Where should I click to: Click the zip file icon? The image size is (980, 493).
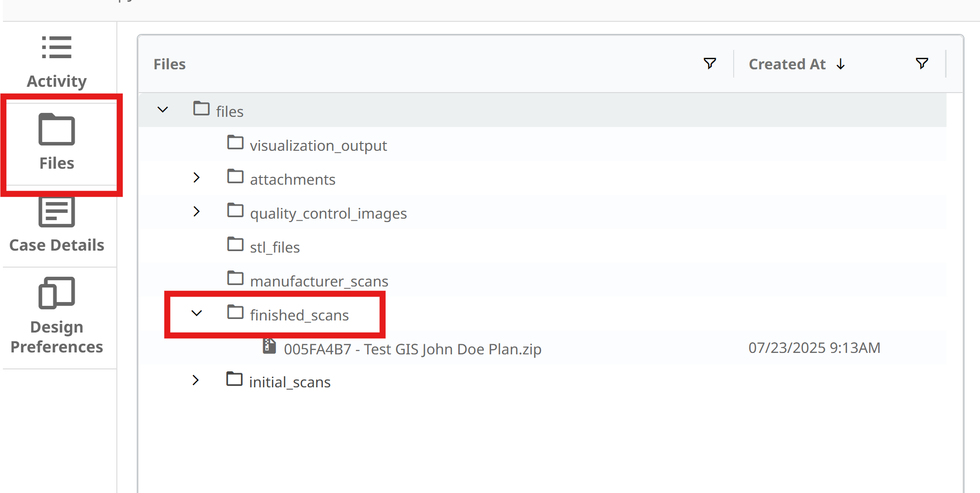(x=269, y=347)
